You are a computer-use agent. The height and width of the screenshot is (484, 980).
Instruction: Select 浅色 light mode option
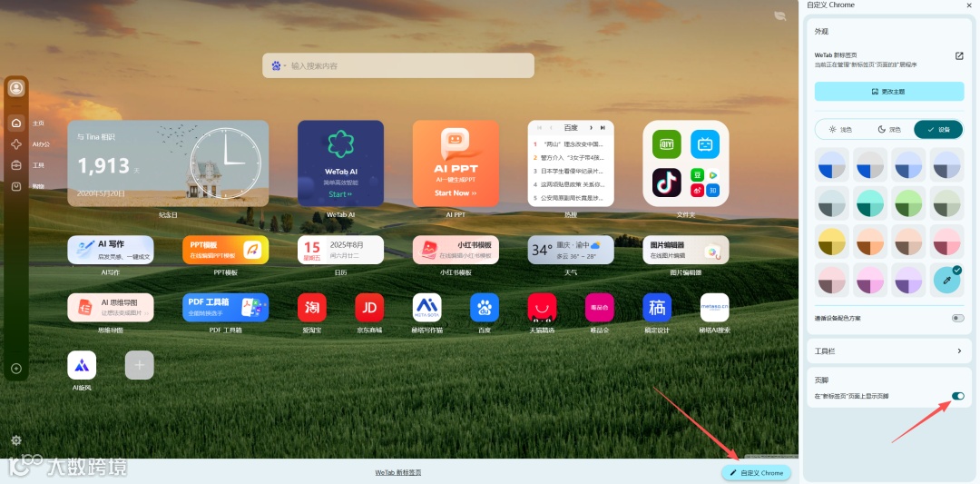click(x=840, y=130)
